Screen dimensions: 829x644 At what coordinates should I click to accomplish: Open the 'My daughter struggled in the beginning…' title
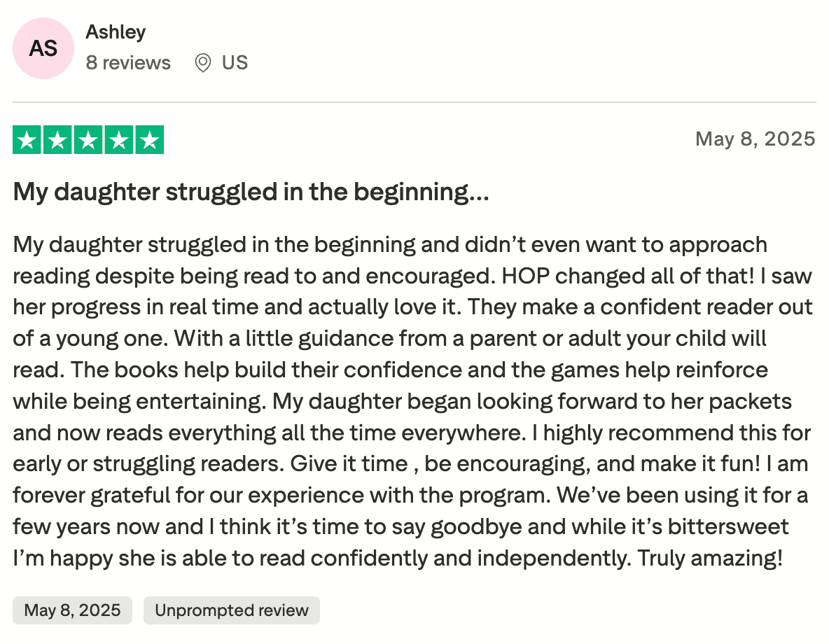(251, 191)
